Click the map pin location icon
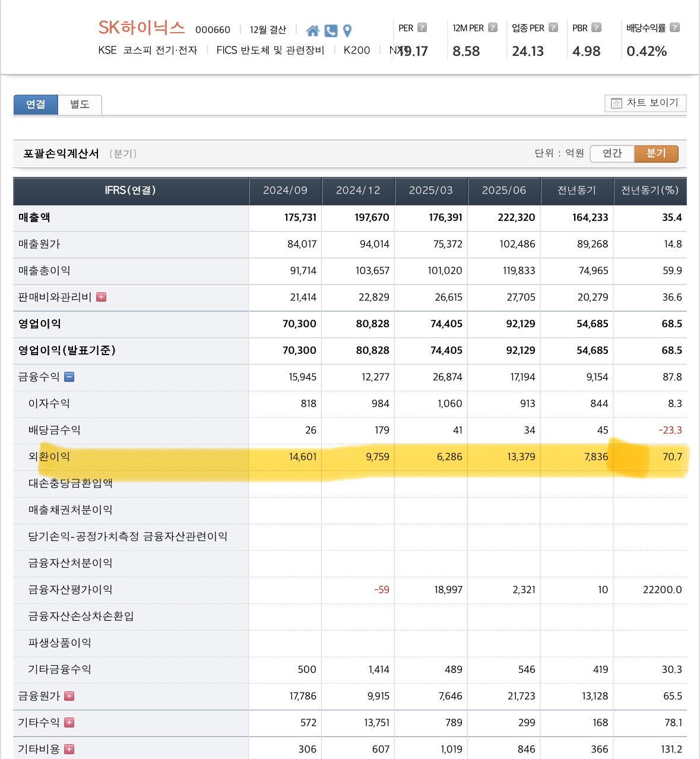The image size is (700, 759). click(x=348, y=31)
